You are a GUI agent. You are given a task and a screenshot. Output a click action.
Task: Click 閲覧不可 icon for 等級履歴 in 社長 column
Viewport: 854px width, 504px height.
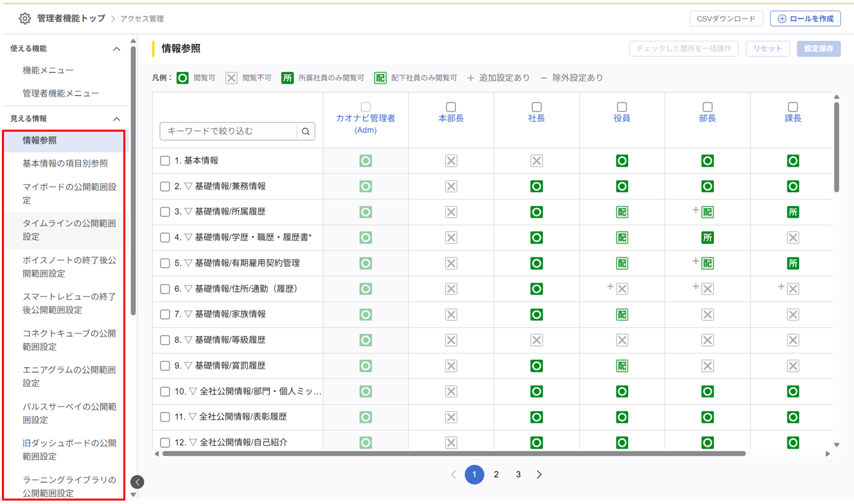click(537, 340)
